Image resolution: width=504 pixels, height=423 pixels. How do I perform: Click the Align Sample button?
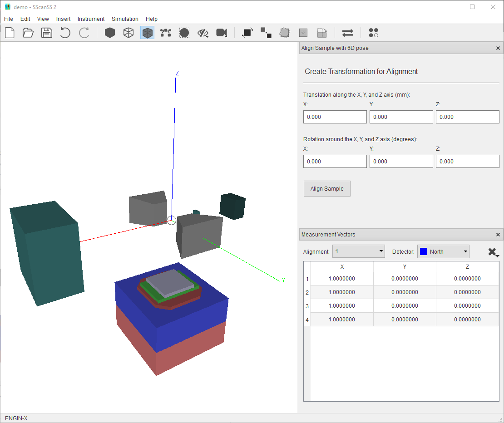[x=327, y=188]
